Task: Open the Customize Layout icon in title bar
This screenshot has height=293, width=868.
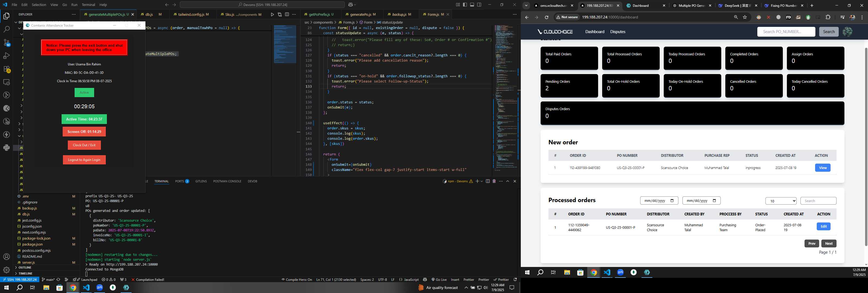Action: pyautogui.click(x=458, y=5)
